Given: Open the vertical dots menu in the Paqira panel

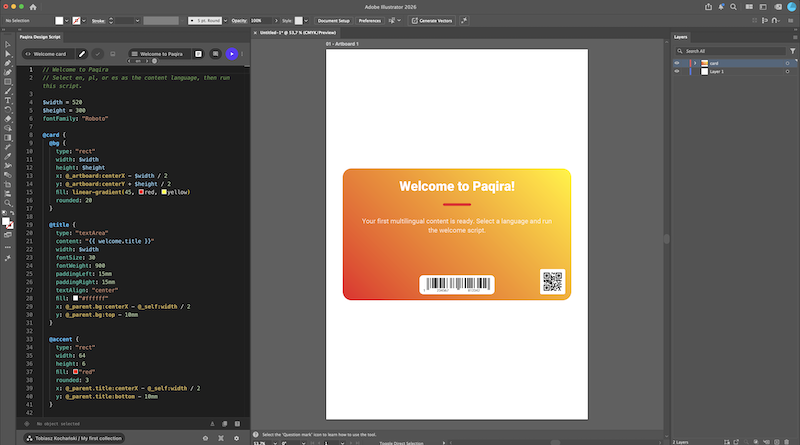Looking at the screenshot, I should pyautogui.click(x=242, y=54).
